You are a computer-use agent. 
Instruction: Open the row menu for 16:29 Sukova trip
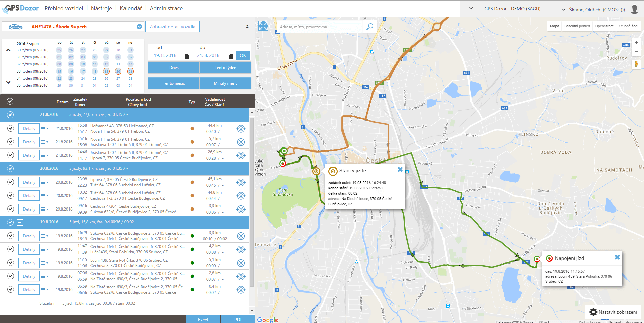(x=44, y=236)
